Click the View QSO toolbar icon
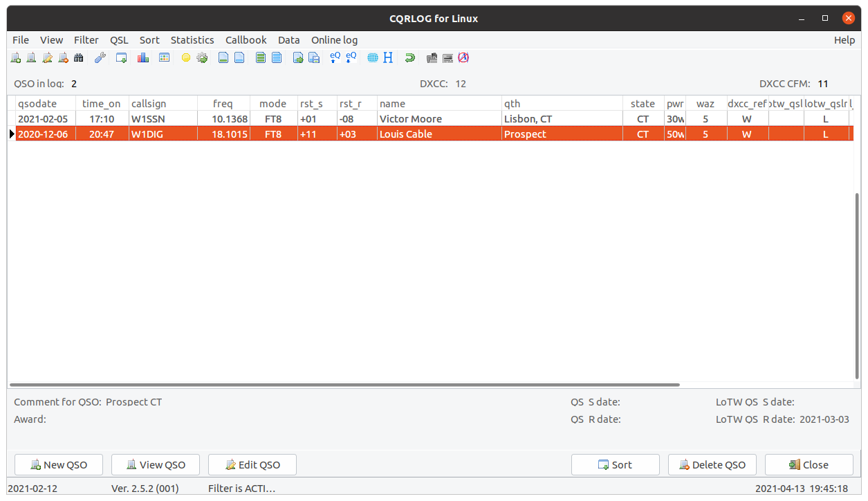The image size is (868, 501). [x=31, y=58]
